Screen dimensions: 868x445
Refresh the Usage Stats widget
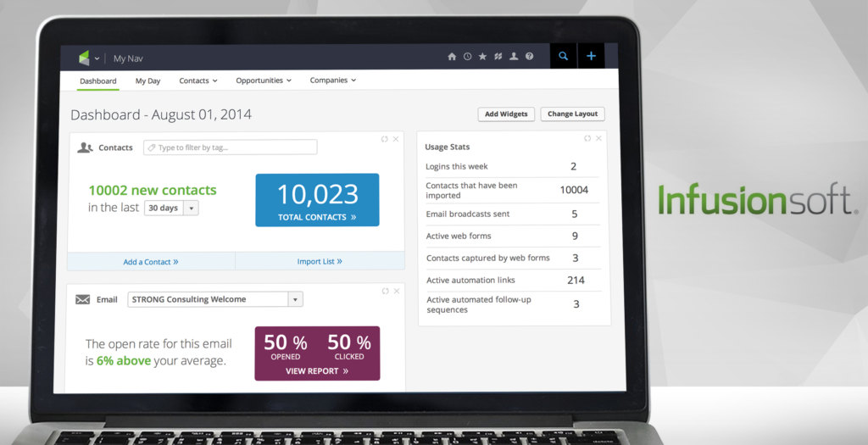[587, 138]
